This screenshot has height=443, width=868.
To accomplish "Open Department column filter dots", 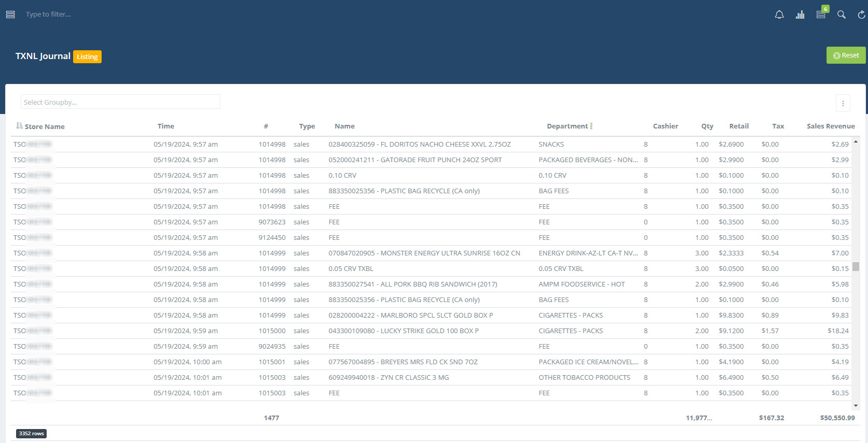I will pos(591,126).
